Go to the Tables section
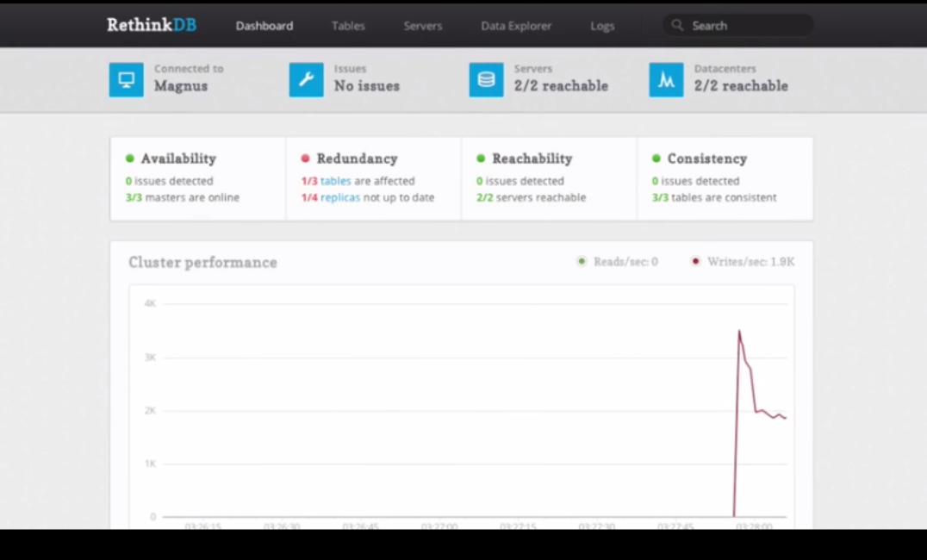The width and height of the screenshot is (927, 560). tap(348, 26)
